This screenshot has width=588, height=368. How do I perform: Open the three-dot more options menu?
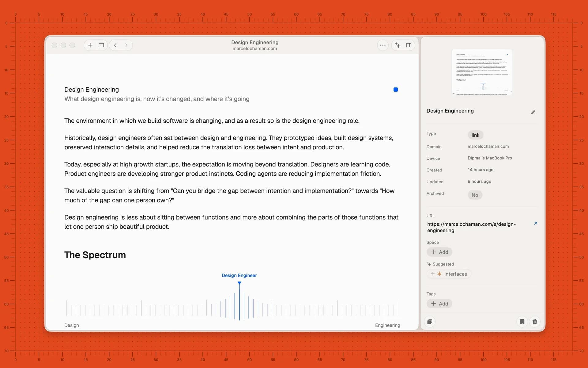pyautogui.click(x=383, y=45)
